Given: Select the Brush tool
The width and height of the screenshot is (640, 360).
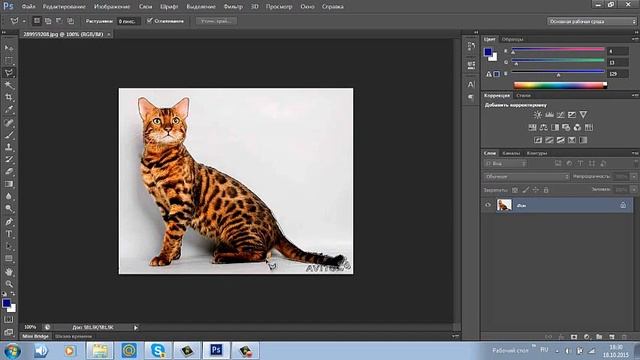Looking at the screenshot, I should [9, 135].
